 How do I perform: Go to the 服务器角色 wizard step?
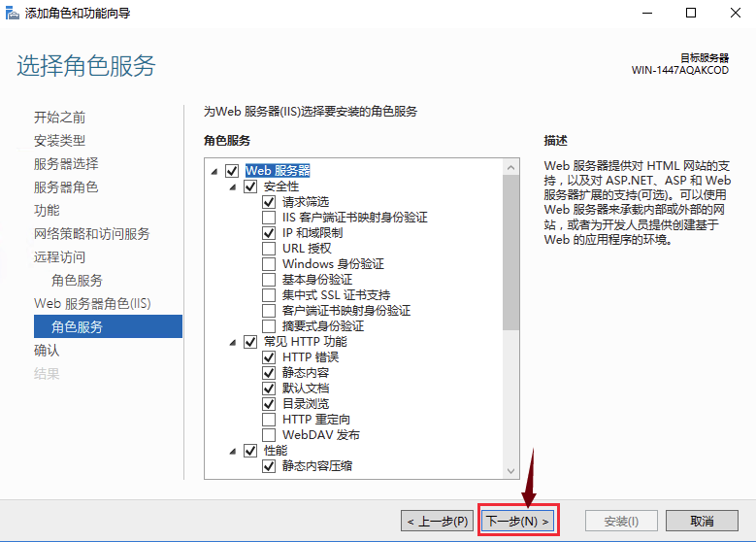coord(66,186)
